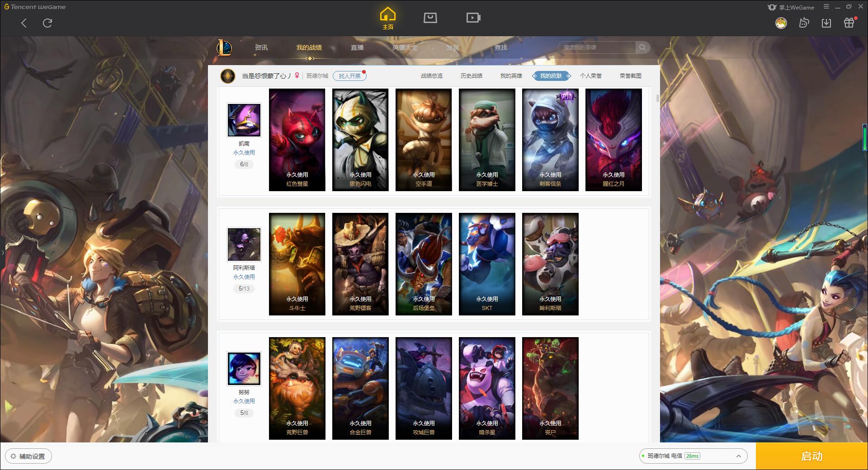Open the 攻城巨兽 skin card
The image size is (868, 470).
click(x=424, y=388)
